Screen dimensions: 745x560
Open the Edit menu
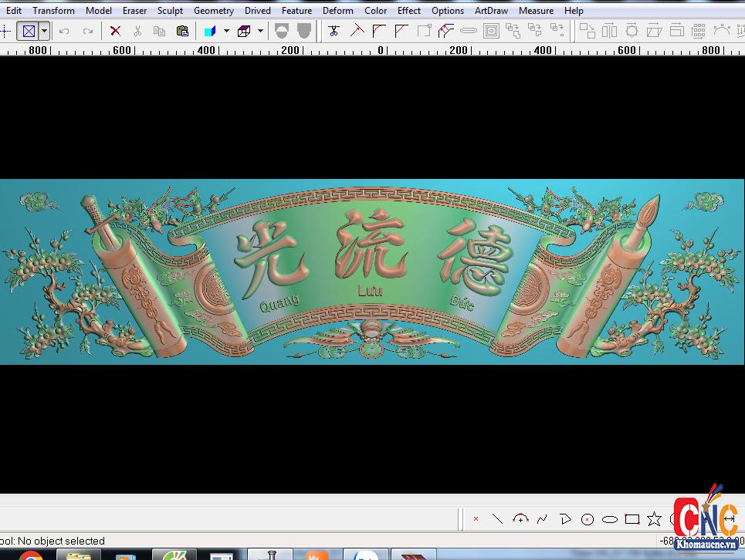tap(14, 11)
